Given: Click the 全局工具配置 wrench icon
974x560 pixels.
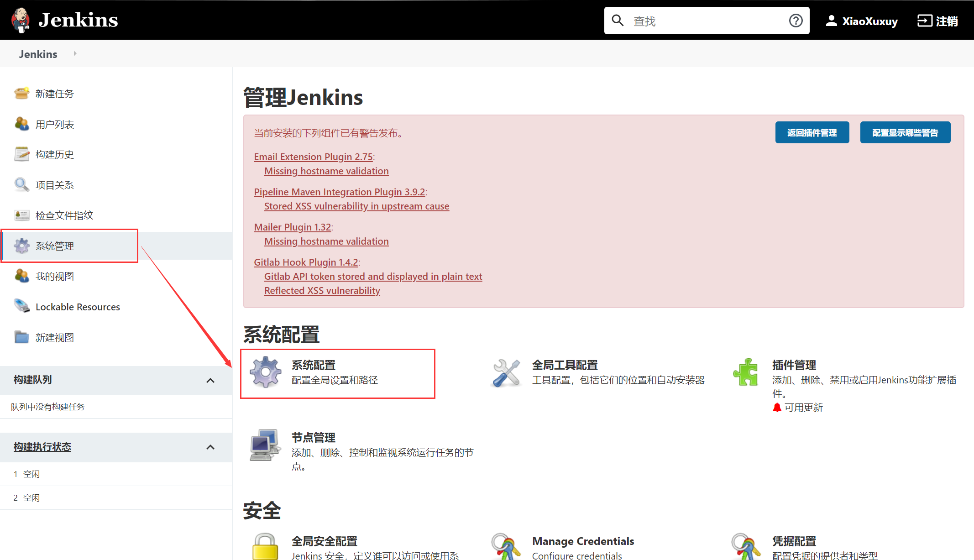Looking at the screenshot, I should coord(506,372).
